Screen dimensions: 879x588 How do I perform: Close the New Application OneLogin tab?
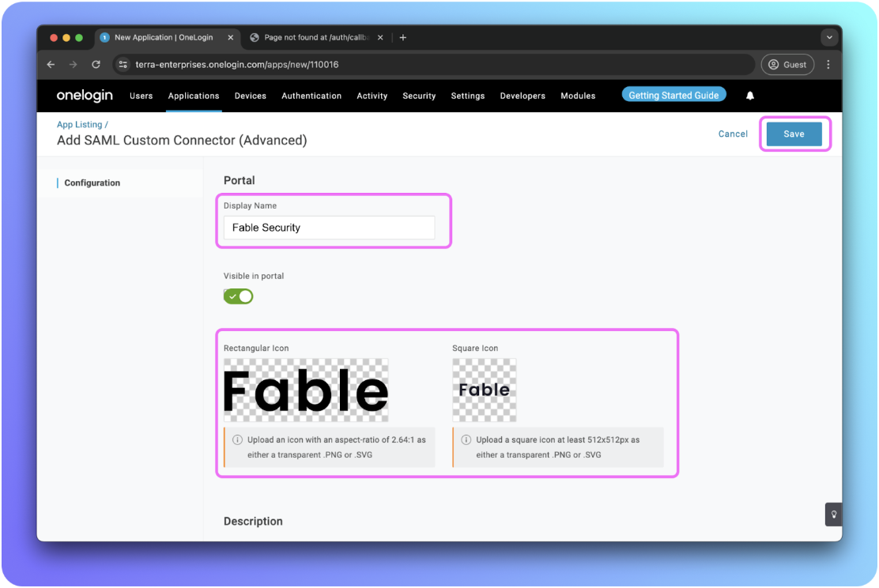[230, 38]
